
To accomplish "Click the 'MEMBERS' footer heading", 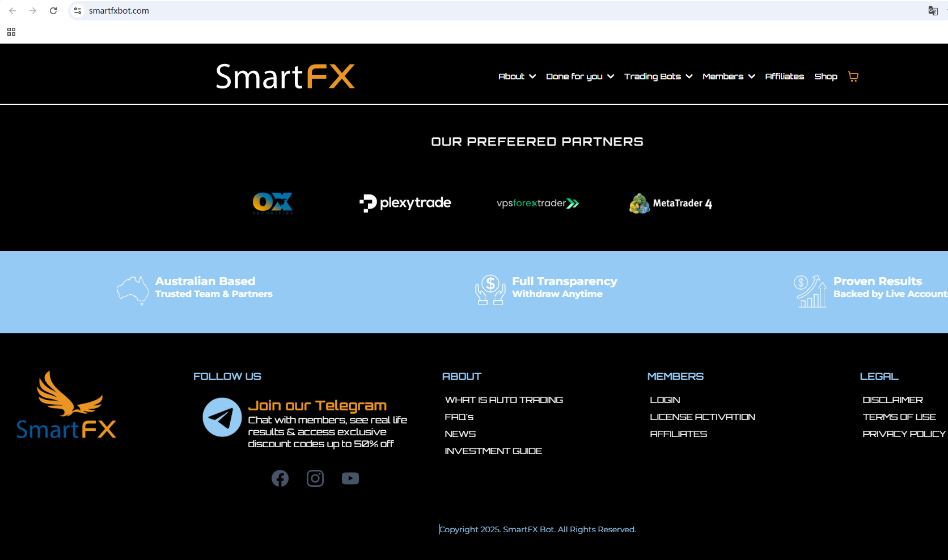I will (675, 376).
